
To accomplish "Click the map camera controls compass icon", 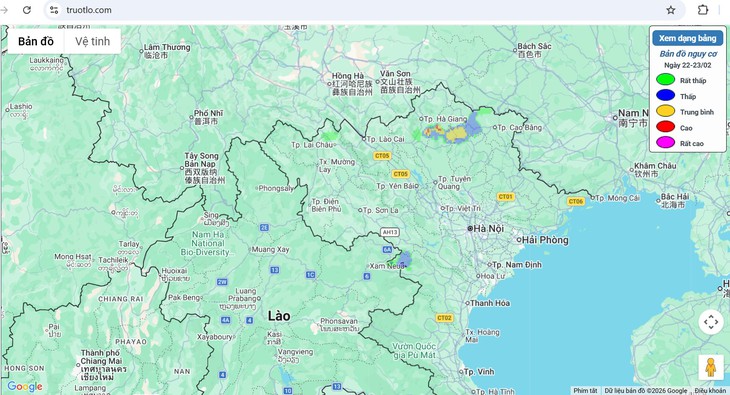I will [710, 322].
